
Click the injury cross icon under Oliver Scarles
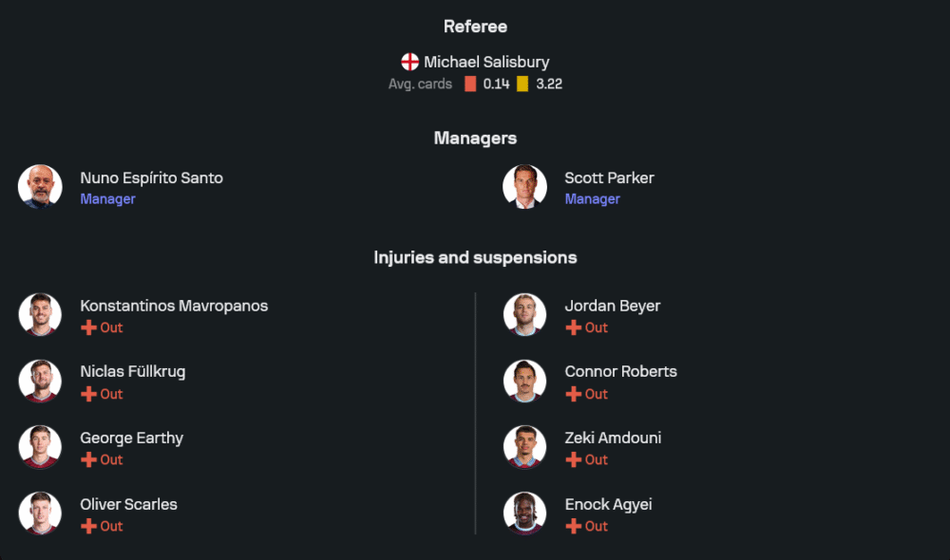click(88, 526)
